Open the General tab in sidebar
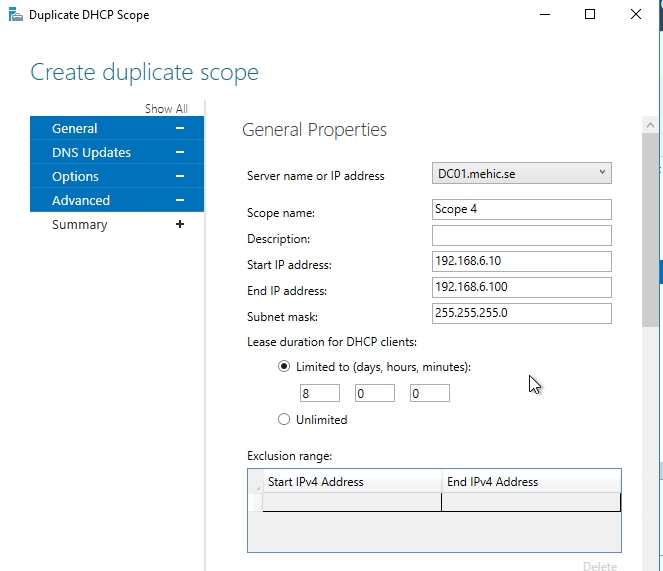663x571 pixels. 75,128
